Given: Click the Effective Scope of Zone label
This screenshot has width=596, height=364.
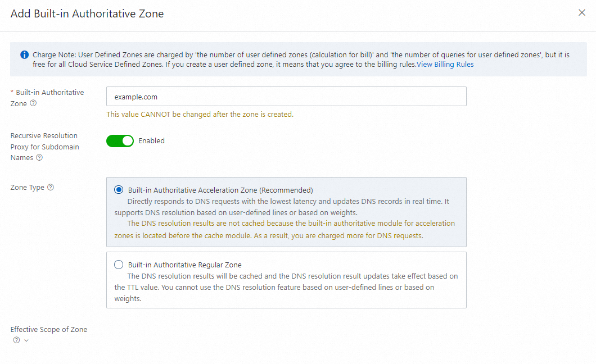Looking at the screenshot, I should tap(49, 330).
